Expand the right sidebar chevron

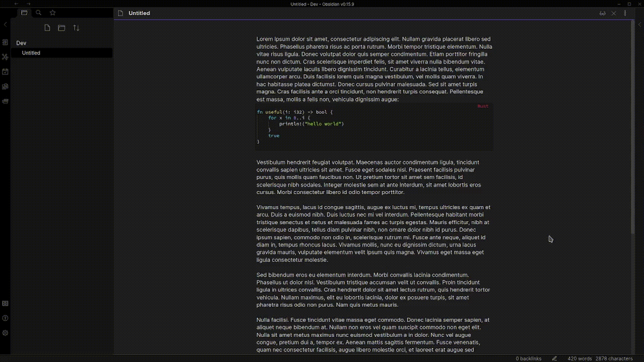click(640, 24)
